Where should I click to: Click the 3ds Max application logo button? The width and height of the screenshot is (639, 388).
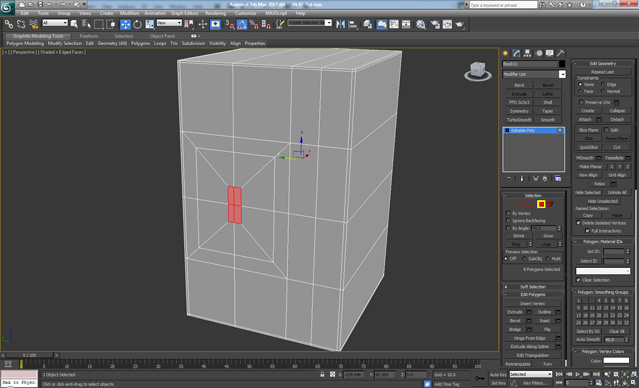7,7
